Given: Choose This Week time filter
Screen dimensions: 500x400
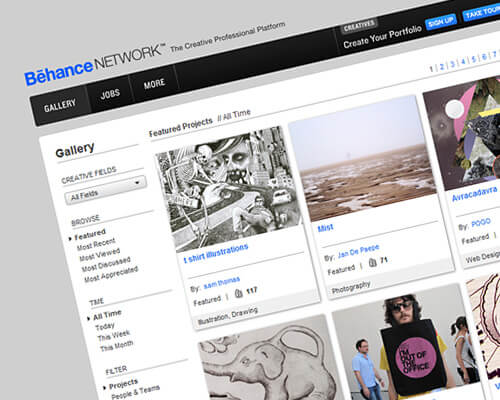Looking at the screenshot, I should click(x=114, y=335).
